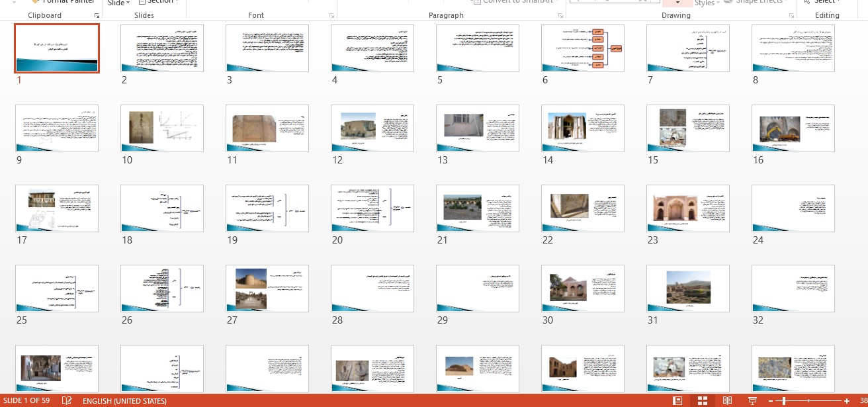Select slide 1 title thumbnail

pyautogui.click(x=57, y=48)
